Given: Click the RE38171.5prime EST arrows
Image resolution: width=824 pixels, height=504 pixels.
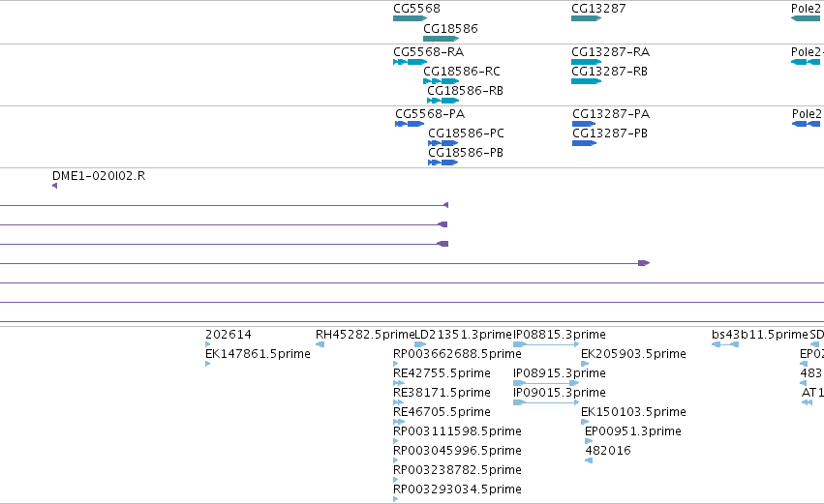Looking at the screenshot, I should click(x=398, y=402).
